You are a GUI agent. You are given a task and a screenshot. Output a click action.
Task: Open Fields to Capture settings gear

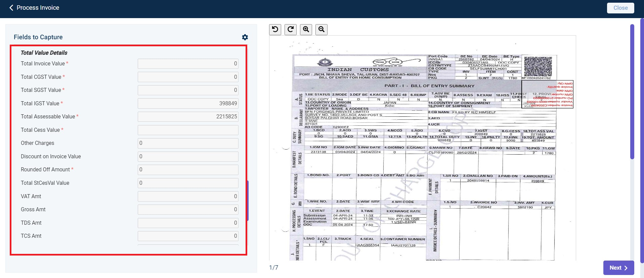[x=245, y=37]
